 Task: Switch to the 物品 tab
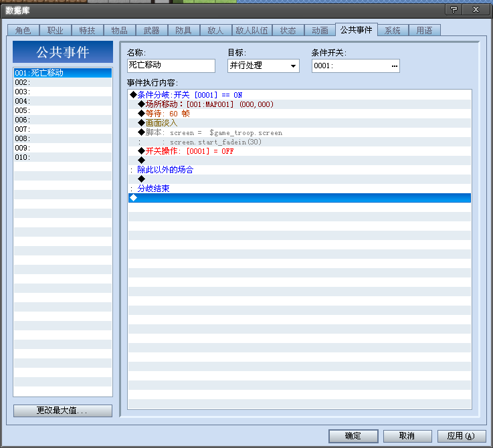pos(120,30)
